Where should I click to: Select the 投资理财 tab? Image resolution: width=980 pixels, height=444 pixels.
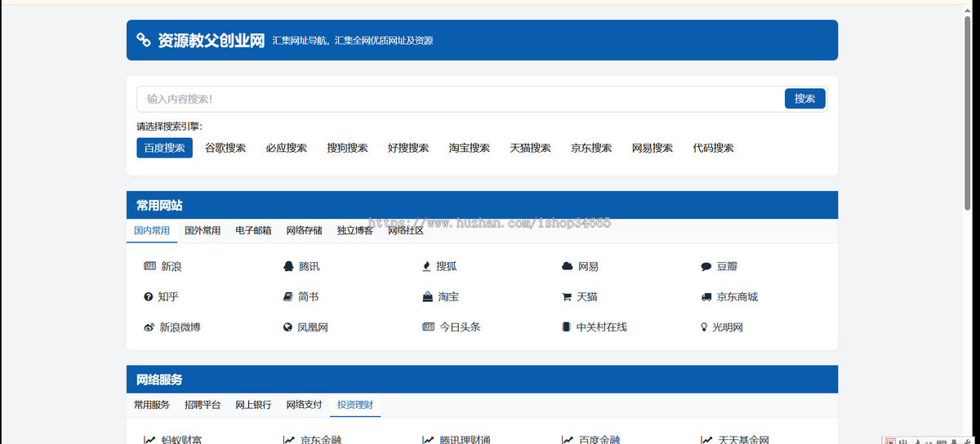(x=354, y=405)
